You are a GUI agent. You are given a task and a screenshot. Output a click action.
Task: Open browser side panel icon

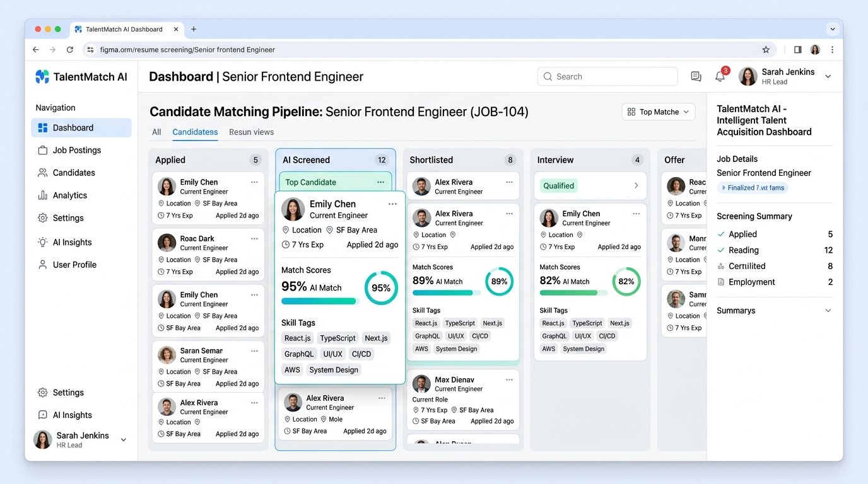click(x=797, y=50)
